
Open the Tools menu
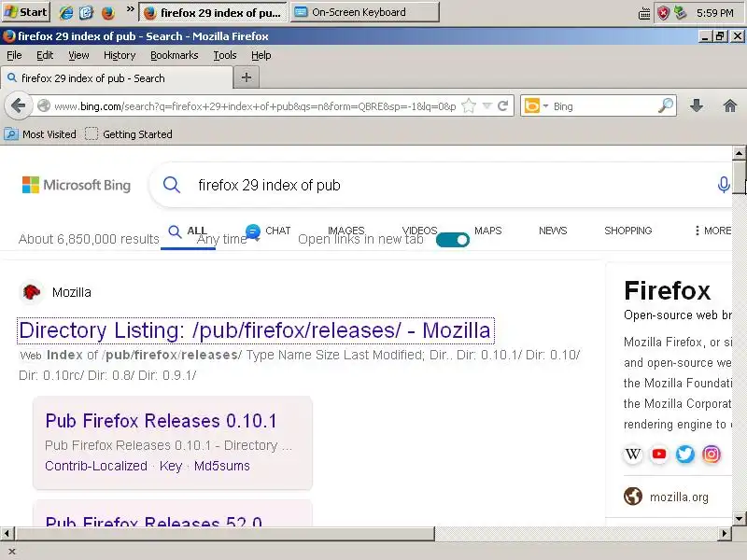pos(225,55)
